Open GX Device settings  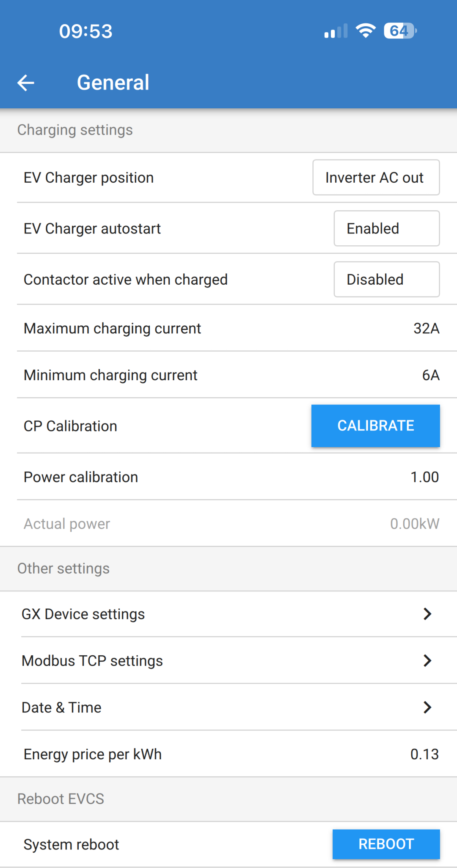tap(83, 614)
